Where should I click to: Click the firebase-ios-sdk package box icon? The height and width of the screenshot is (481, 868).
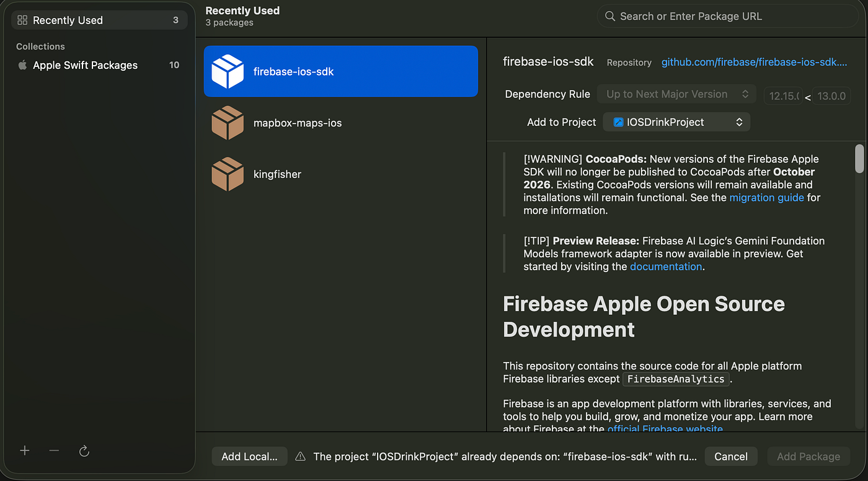click(x=228, y=71)
